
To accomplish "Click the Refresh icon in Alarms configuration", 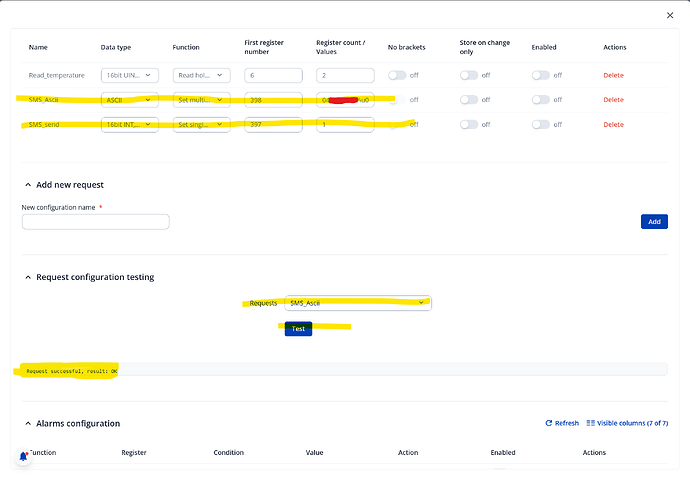I will point(548,423).
